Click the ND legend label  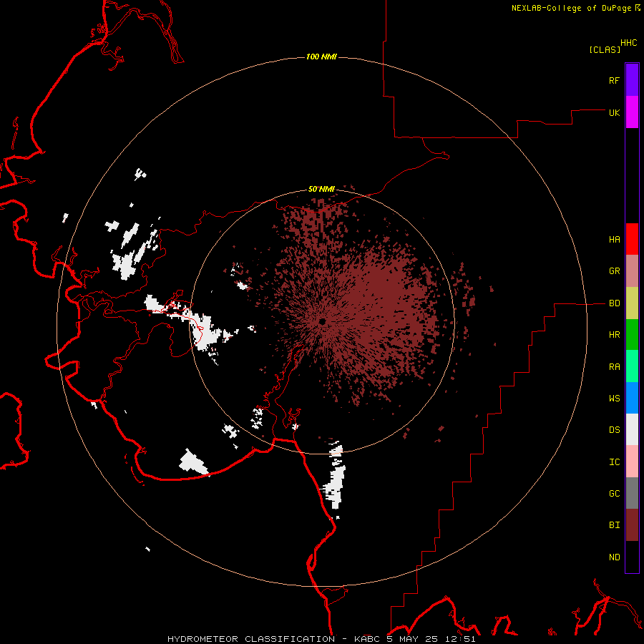coord(614,557)
